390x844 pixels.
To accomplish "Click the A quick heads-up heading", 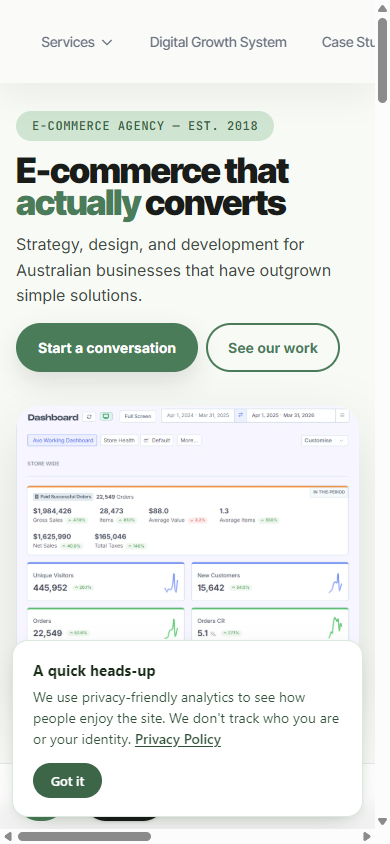I will coord(94,671).
